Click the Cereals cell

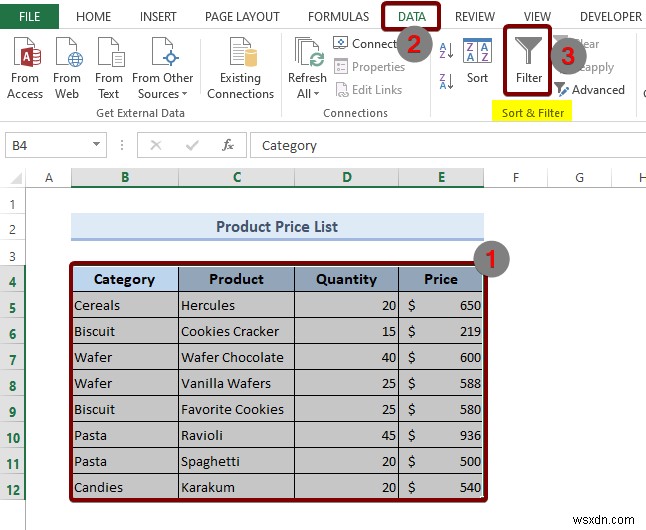tap(125, 305)
